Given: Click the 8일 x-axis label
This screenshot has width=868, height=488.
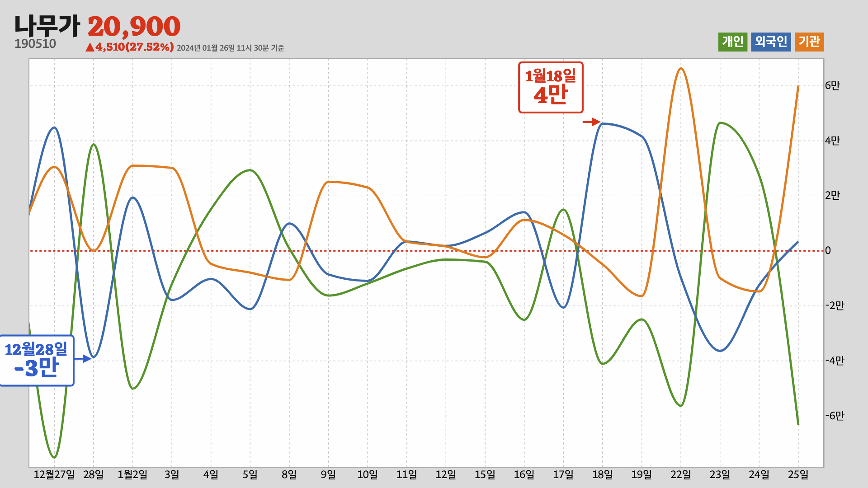Looking at the screenshot, I should (289, 474).
